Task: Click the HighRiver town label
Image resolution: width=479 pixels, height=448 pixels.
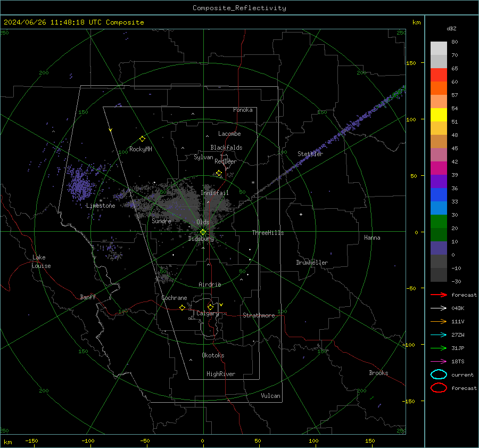Action: tap(221, 374)
